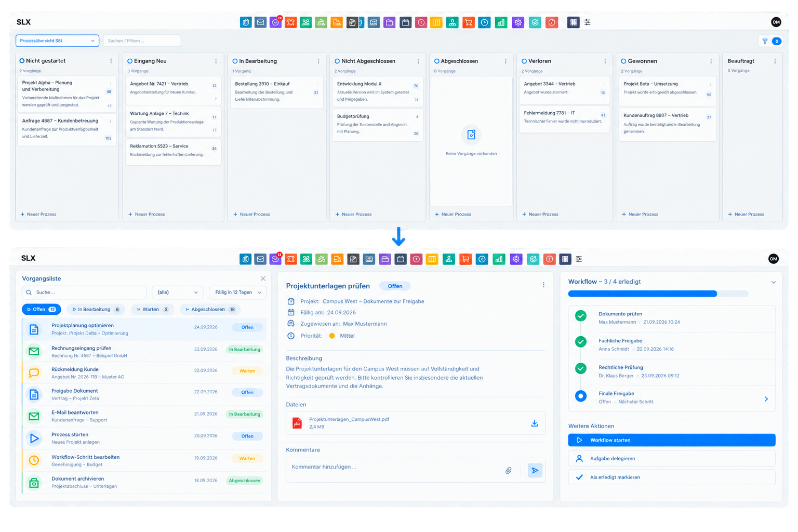Collapse the Workflow panel chevron

pyautogui.click(x=774, y=282)
